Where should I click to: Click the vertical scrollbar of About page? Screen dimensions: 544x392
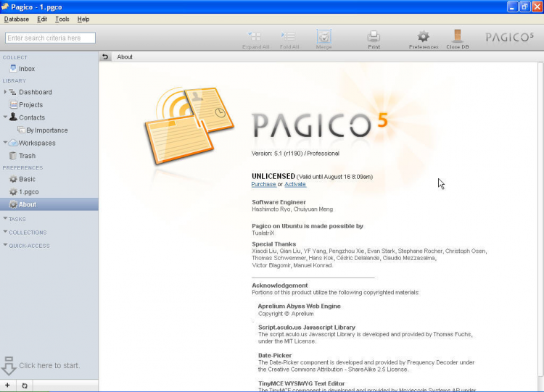point(540,218)
